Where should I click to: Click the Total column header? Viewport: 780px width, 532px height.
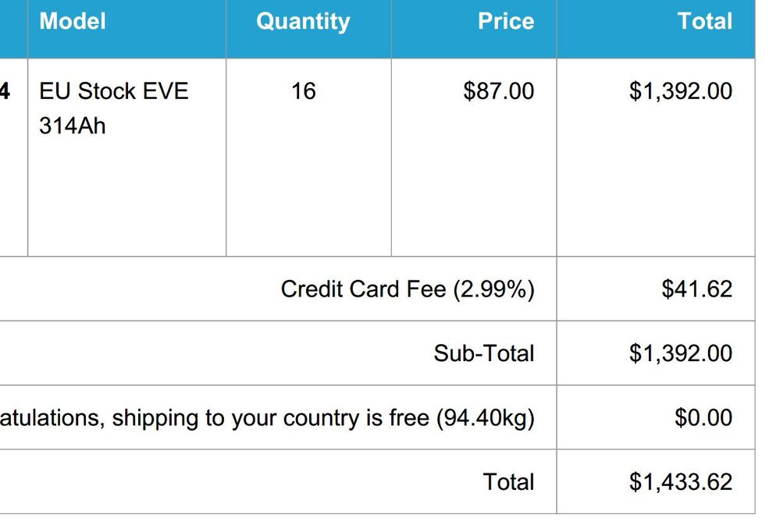click(x=705, y=21)
